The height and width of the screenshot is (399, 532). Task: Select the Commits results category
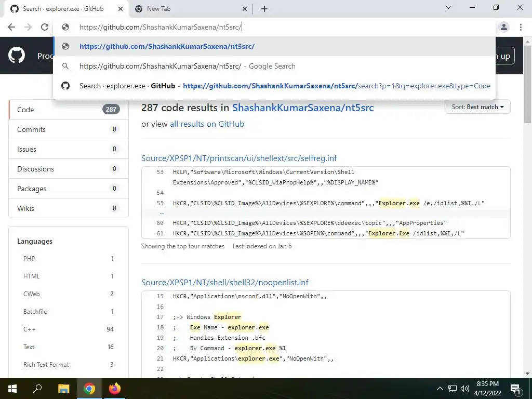point(69,129)
